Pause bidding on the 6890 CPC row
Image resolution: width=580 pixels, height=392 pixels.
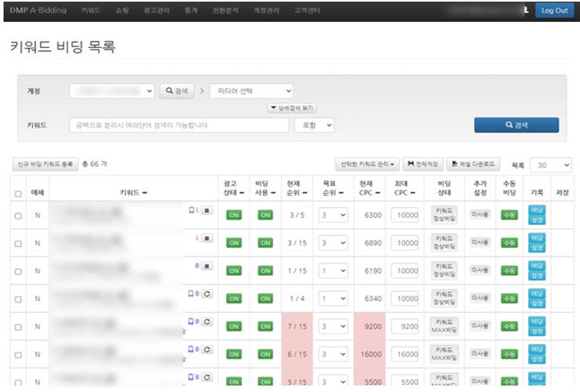[206, 238]
